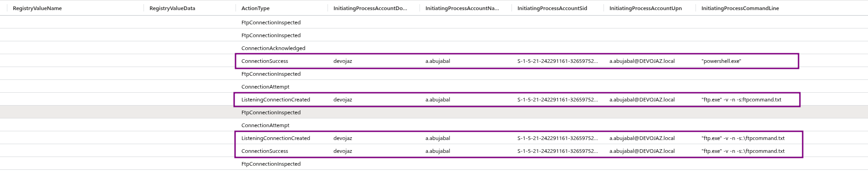This screenshot has height=185, width=868.
Task: Select ConnectionSuccess cell in powershell row
Action: click(x=264, y=61)
